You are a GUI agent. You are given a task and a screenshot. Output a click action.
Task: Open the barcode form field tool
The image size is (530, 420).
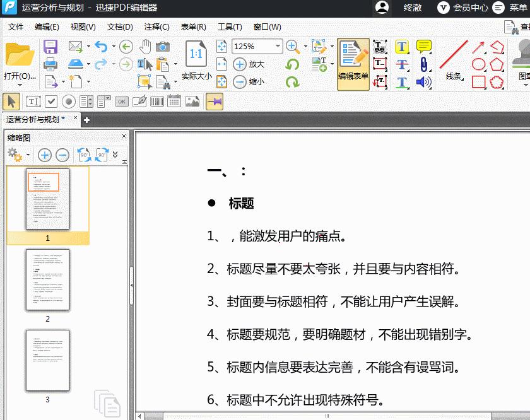click(x=156, y=102)
